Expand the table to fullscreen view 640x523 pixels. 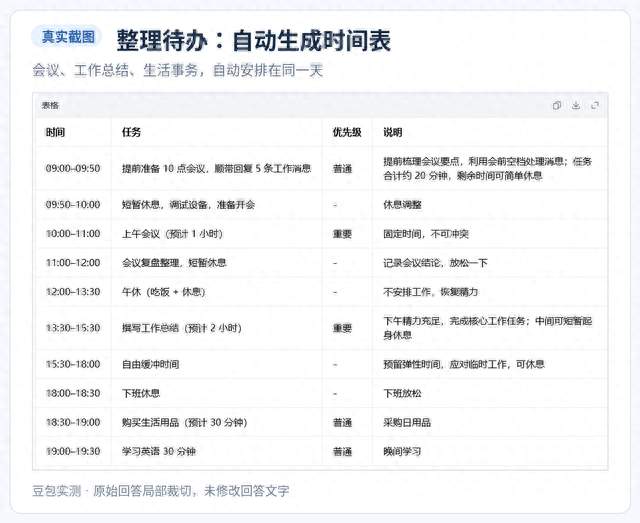(595, 105)
